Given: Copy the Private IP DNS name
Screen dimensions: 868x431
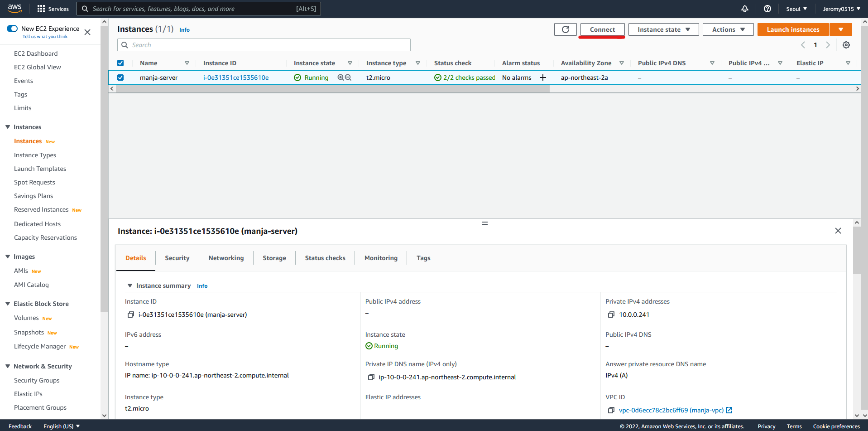Looking at the screenshot, I should [x=371, y=377].
